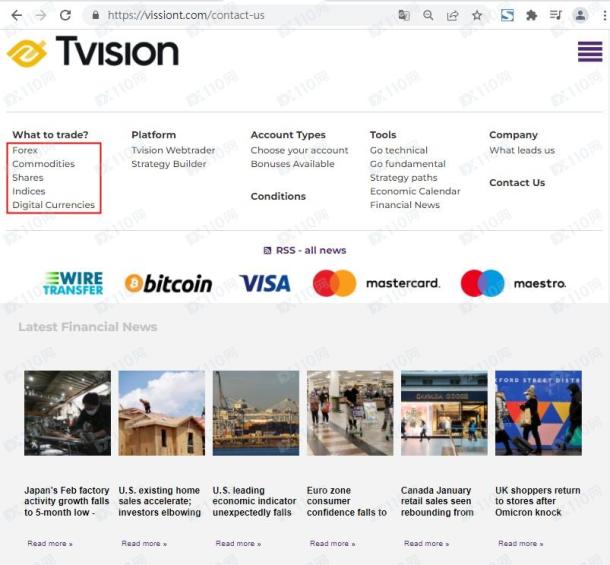Open the house construction news thumbnail
This screenshot has height=565, width=610.
(162, 413)
